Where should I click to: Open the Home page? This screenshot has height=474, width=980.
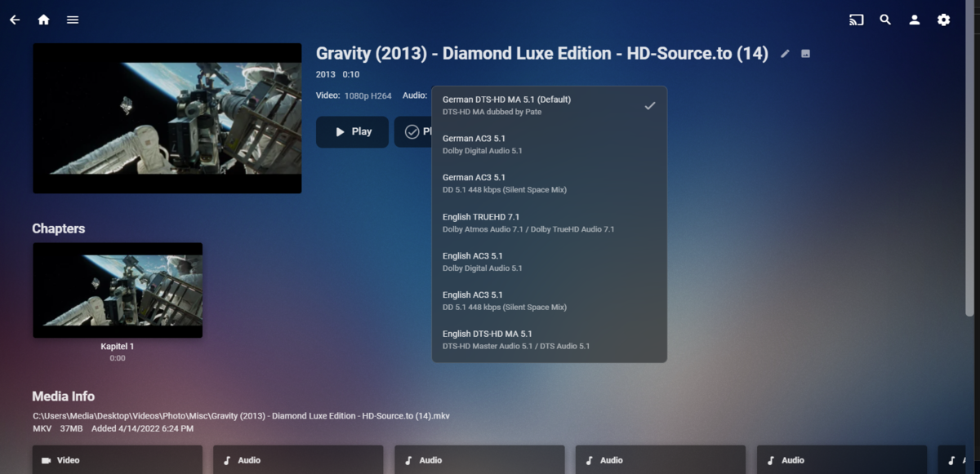coord(43,20)
